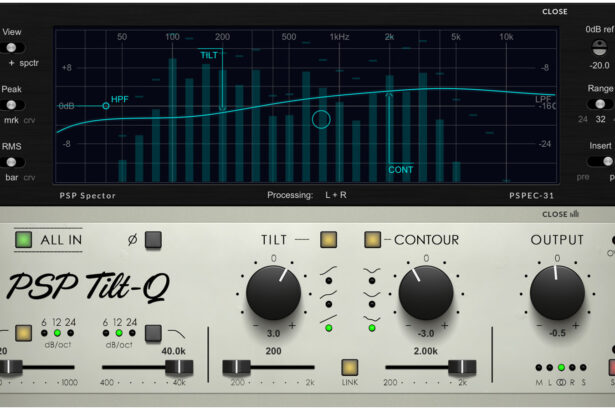Image resolution: width=615 pixels, height=410 pixels.
Task: Toggle the yellow LINK button
Action: point(349,368)
